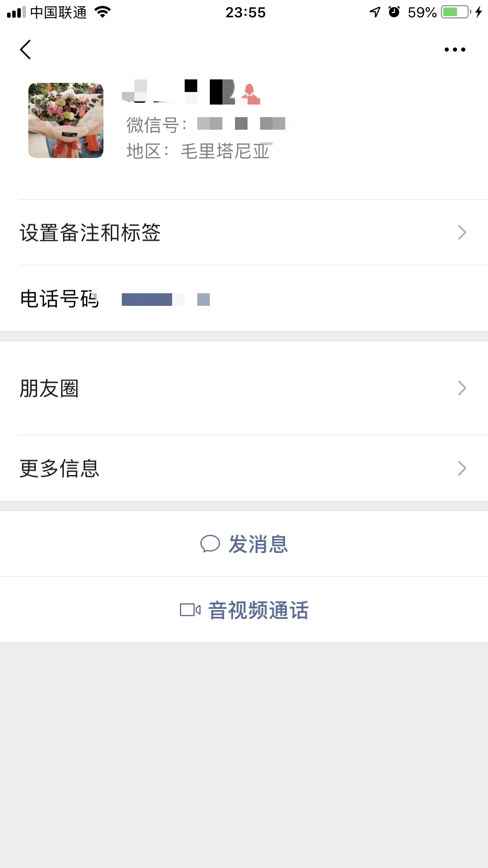The height and width of the screenshot is (868, 488).
Task: Tap the flower bouquet profile avatar
Action: [66, 120]
